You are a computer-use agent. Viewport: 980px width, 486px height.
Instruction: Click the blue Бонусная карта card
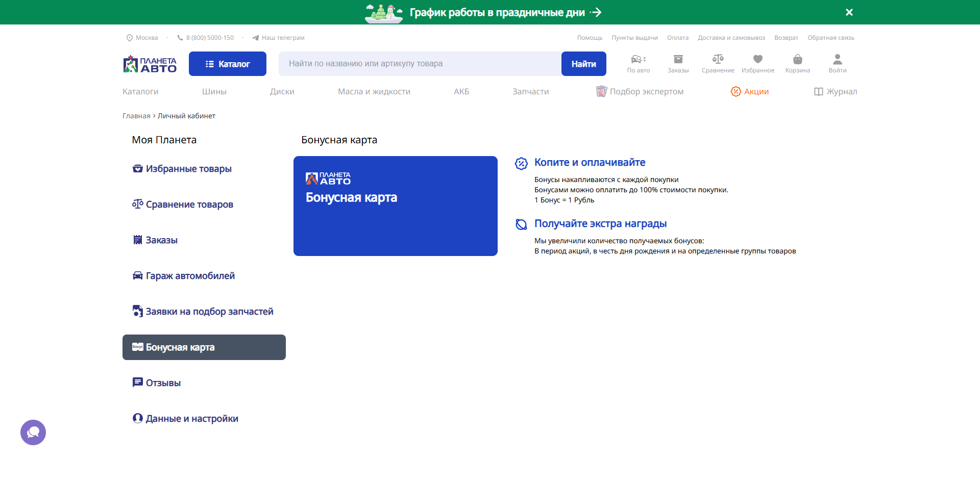(396, 206)
